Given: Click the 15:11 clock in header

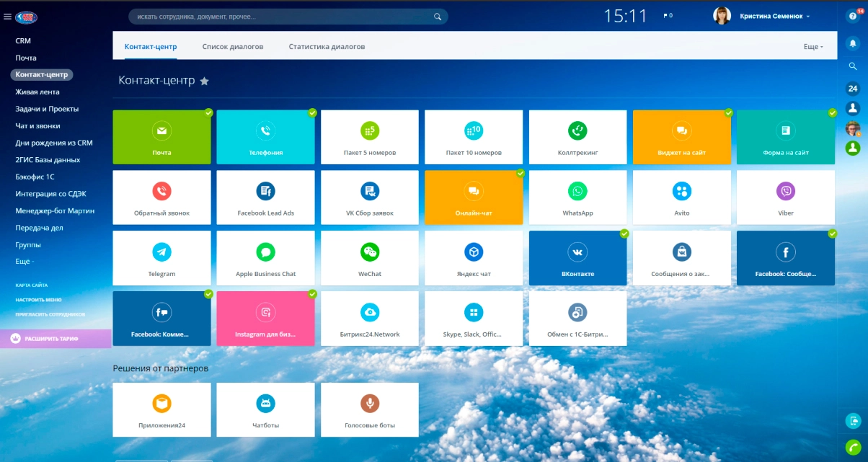Looking at the screenshot, I should [x=625, y=16].
